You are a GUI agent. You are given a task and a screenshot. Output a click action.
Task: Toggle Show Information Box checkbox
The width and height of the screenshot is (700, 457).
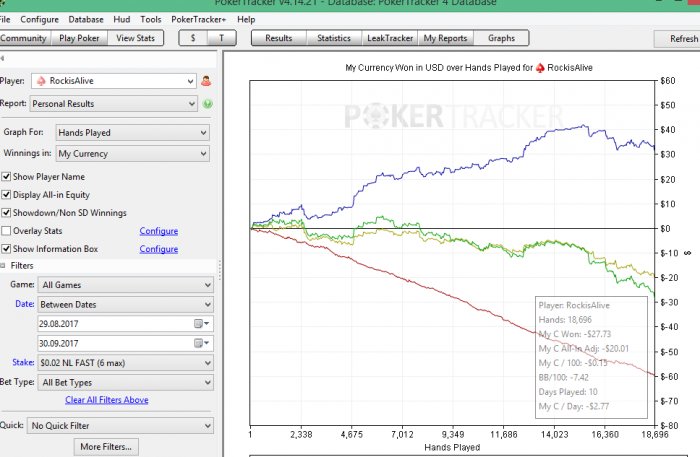pyautogui.click(x=6, y=249)
